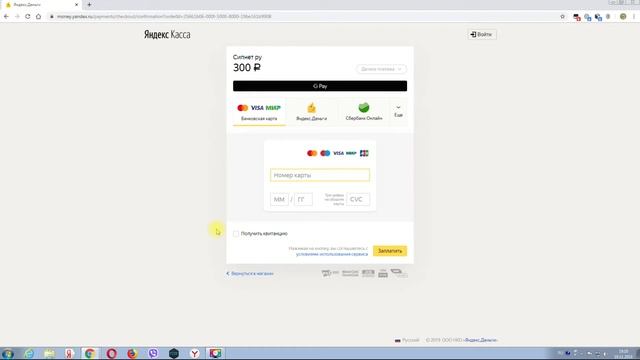Click the browser home icon

pos(38,16)
